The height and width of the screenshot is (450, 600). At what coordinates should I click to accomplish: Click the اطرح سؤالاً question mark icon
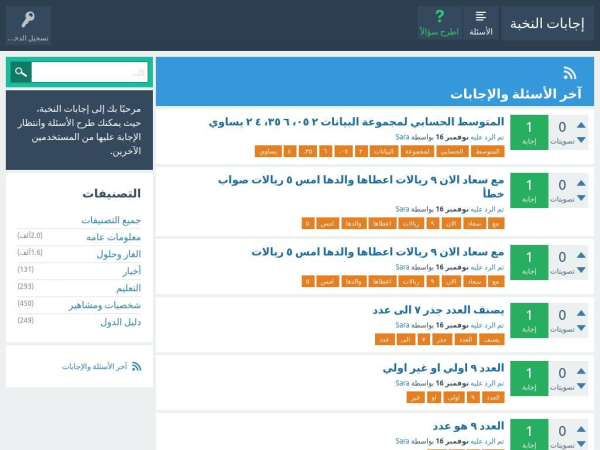[x=438, y=17]
